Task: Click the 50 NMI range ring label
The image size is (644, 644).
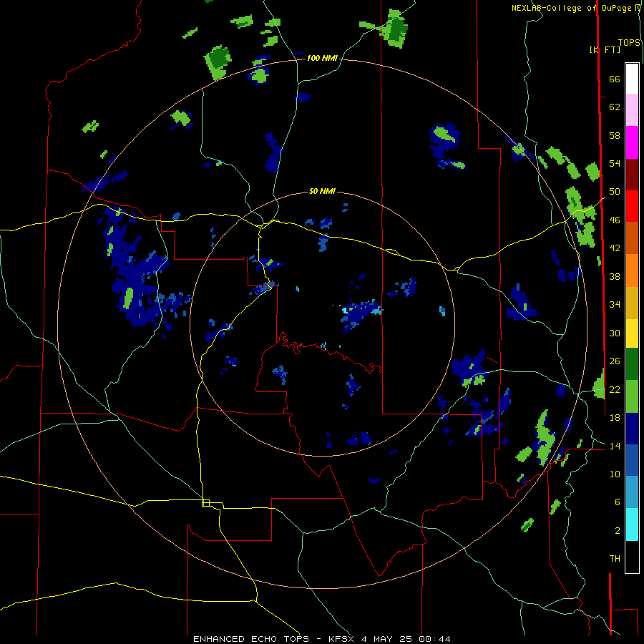Action: click(x=322, y=191)
